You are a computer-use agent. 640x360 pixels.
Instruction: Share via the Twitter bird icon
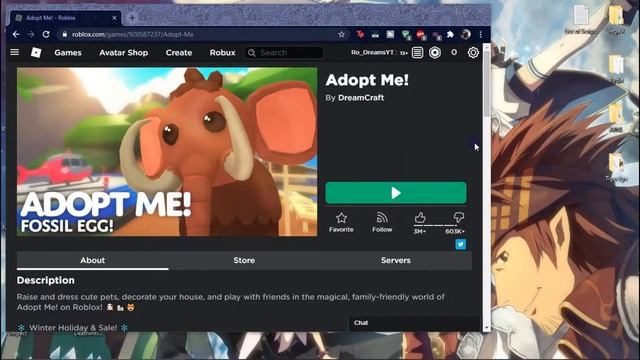point(460,244)
